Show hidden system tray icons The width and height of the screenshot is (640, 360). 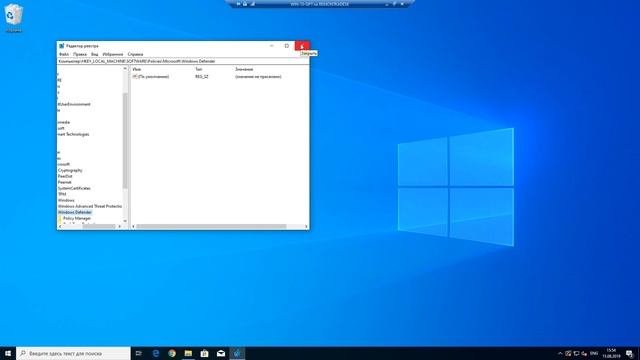pos(560,353)
